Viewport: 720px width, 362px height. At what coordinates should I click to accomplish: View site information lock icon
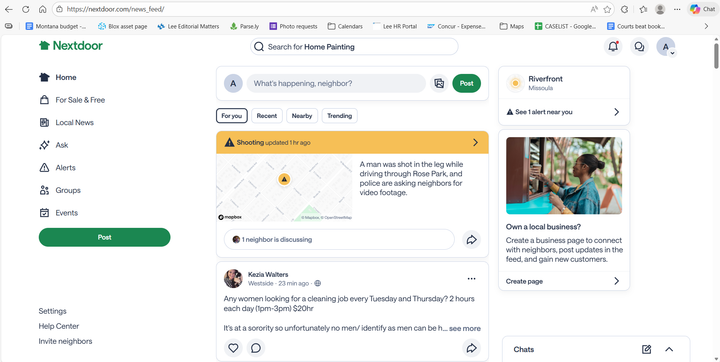(59, 9)
